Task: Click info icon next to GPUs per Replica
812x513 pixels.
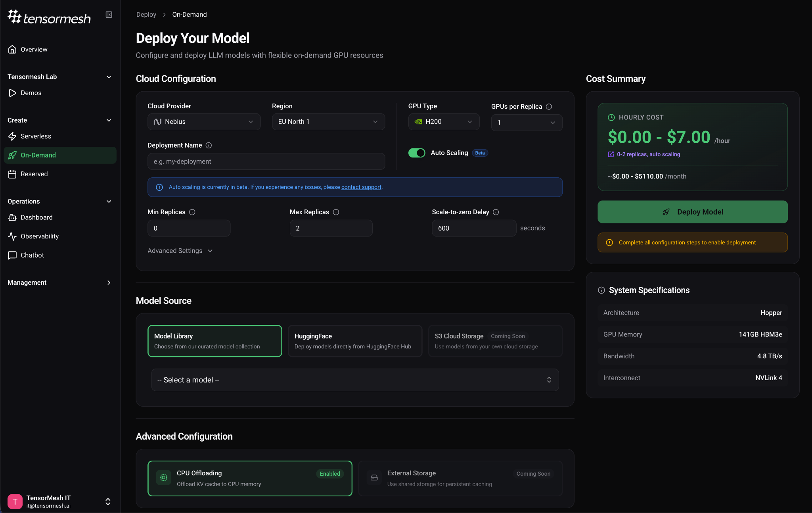Action: (x=549, y=106)
